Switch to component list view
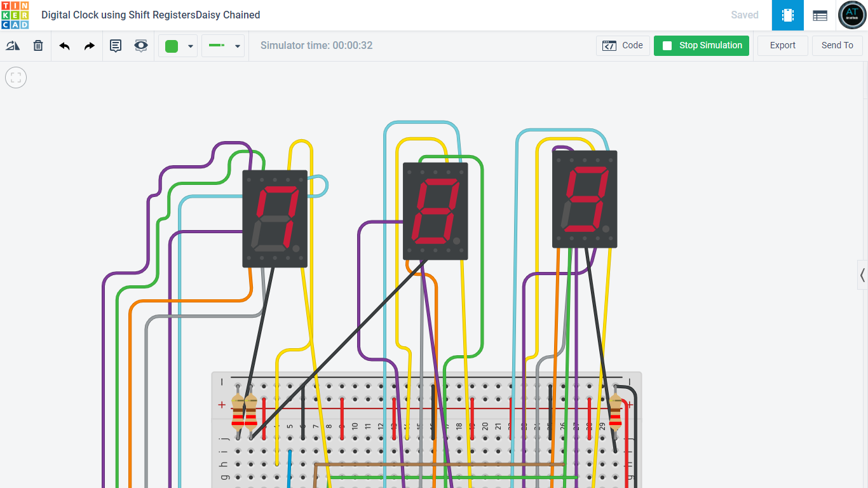The width and height of the screenshot is (868, 488). (x=820, y=15)
